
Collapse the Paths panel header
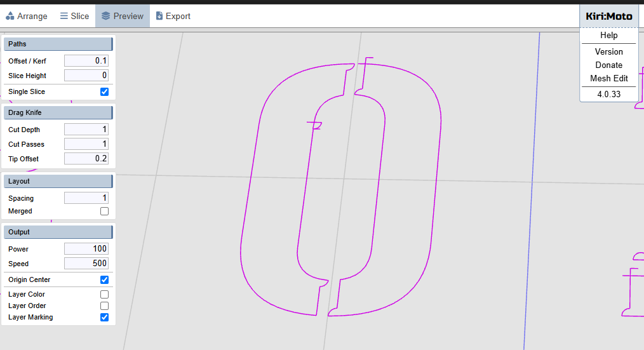point(58,44)
